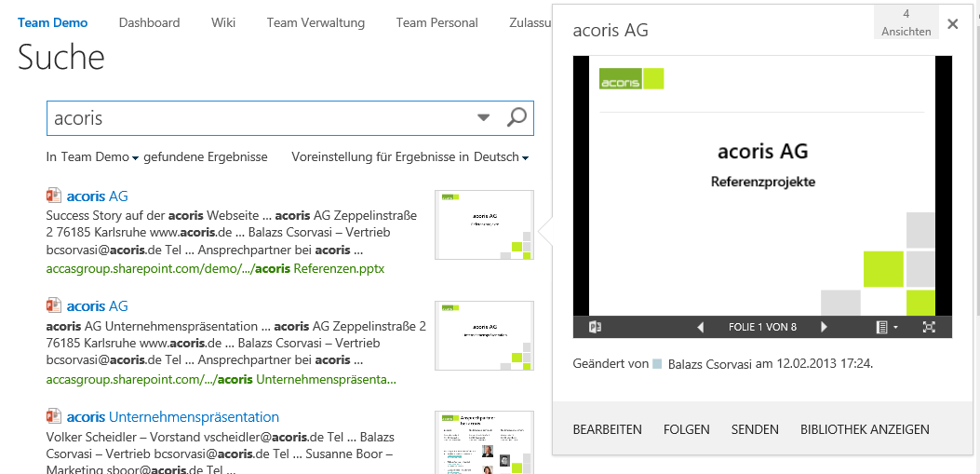980x474 pixels.
Task: Click the acoris AG preview panel title
Action: [x=611, y=31]
